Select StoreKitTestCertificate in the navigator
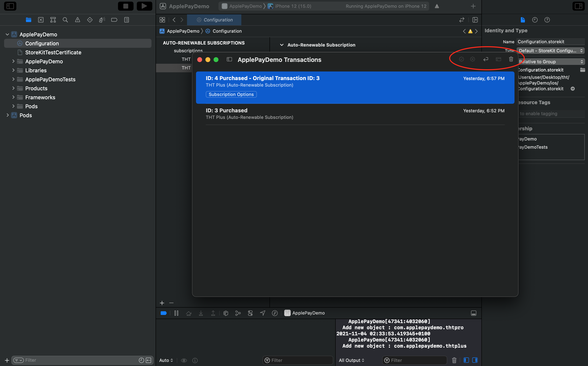 coord(53,52)
